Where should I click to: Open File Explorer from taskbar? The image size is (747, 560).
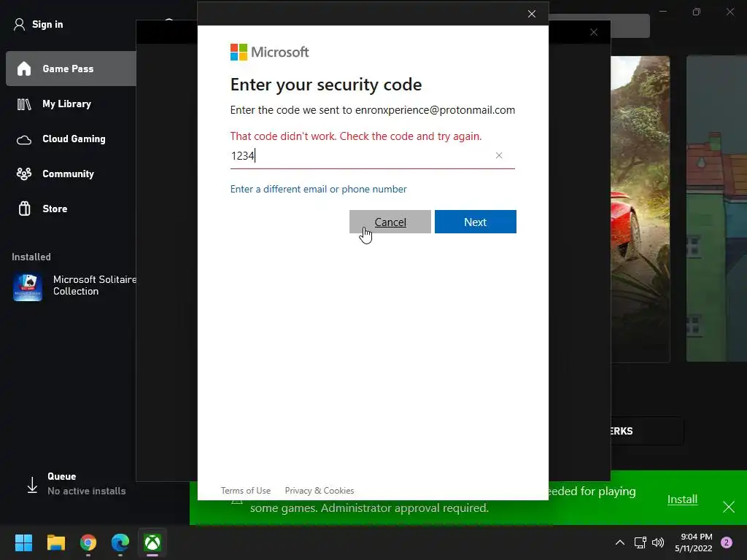55,542
